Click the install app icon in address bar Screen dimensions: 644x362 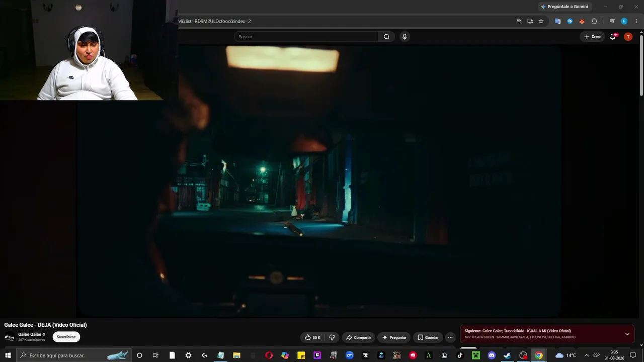pos(530,21)
